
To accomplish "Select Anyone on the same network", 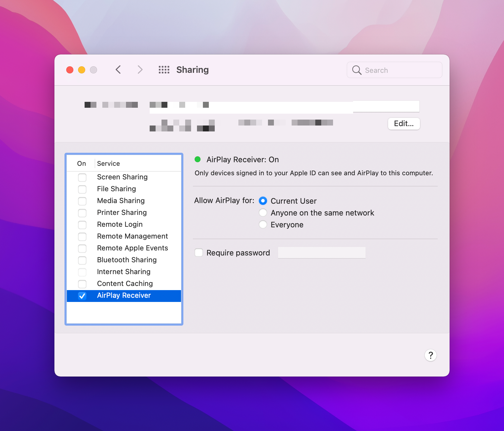I will [x=263, y=213].
